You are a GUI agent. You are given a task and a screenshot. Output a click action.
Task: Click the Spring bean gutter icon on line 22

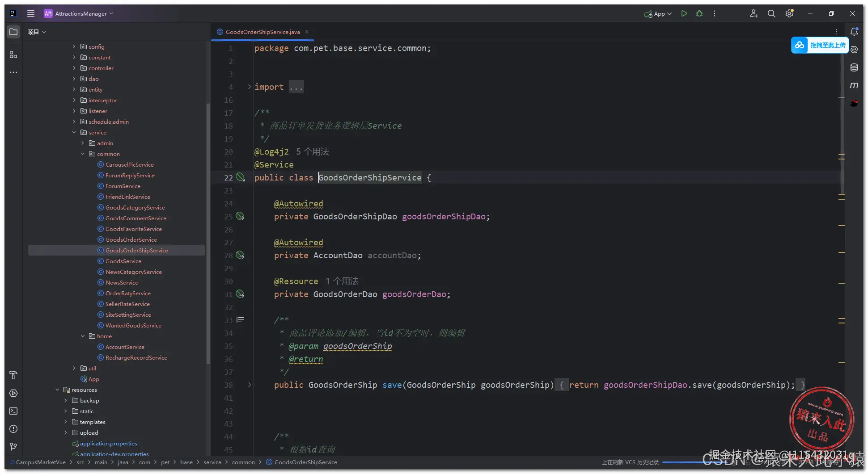[240, 177]
